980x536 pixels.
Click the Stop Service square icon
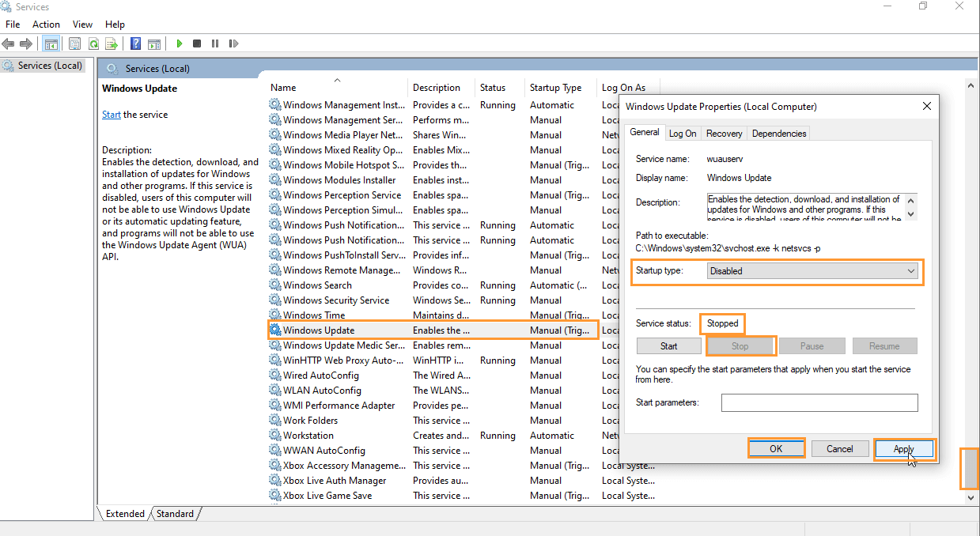click(x=197, y=44)
